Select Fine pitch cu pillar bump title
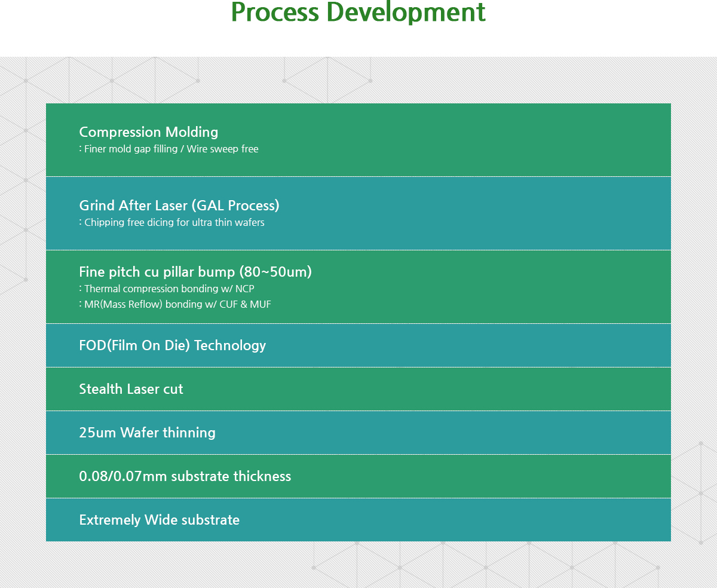The width and height of the screenshot is (717, 588). point(195,272)
